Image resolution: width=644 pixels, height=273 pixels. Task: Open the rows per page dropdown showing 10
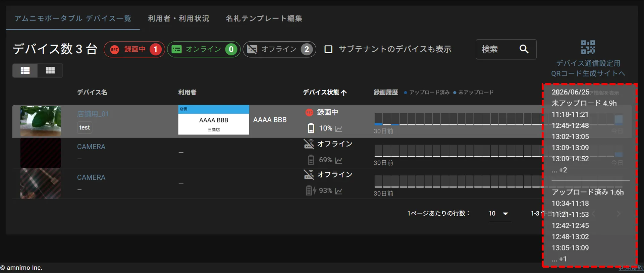499,214
